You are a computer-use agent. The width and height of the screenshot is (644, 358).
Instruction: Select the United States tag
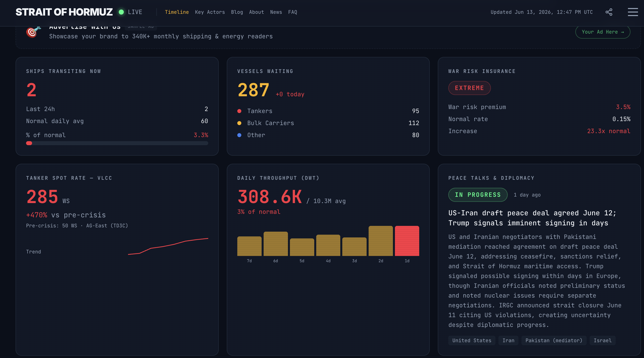tap(472, 340)
